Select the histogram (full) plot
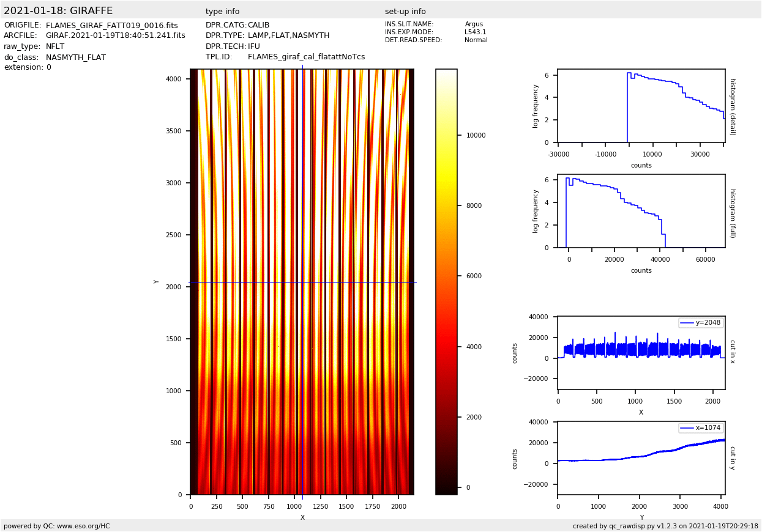Image resolution: width=762 pixels, height=532 pixels. point(641,211)
